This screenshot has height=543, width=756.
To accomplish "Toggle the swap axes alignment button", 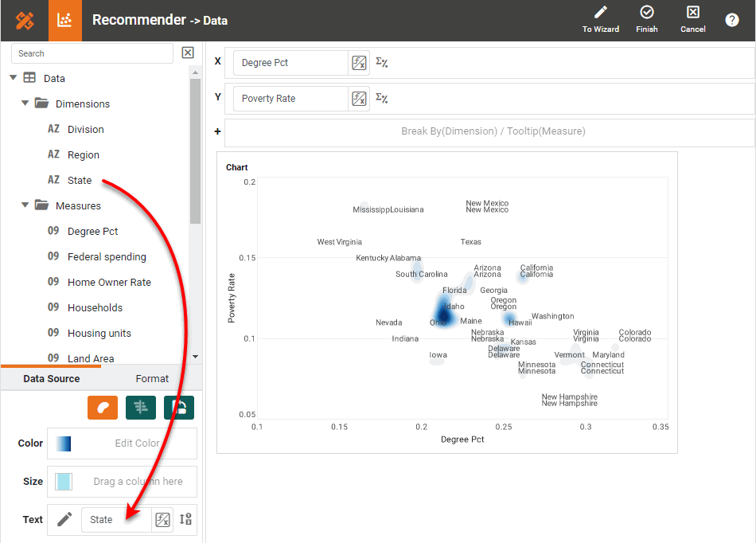I will pos(141,408).
